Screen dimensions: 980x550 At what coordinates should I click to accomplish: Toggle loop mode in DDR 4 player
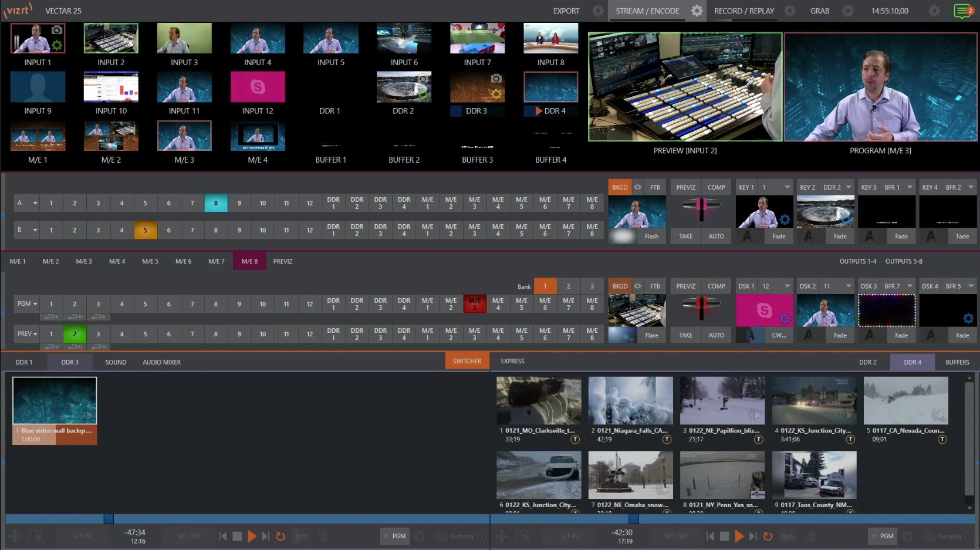[768, 536]
